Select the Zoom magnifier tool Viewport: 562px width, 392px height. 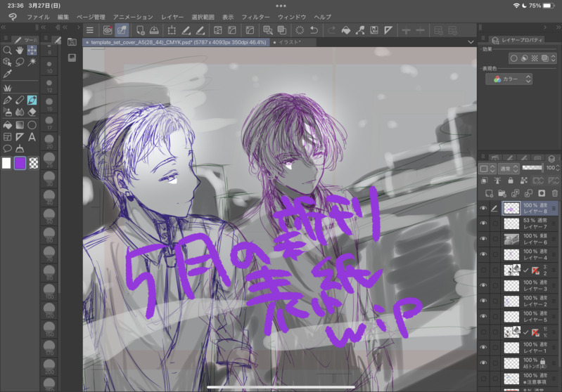pyautogui.click(x=7, y=51)
